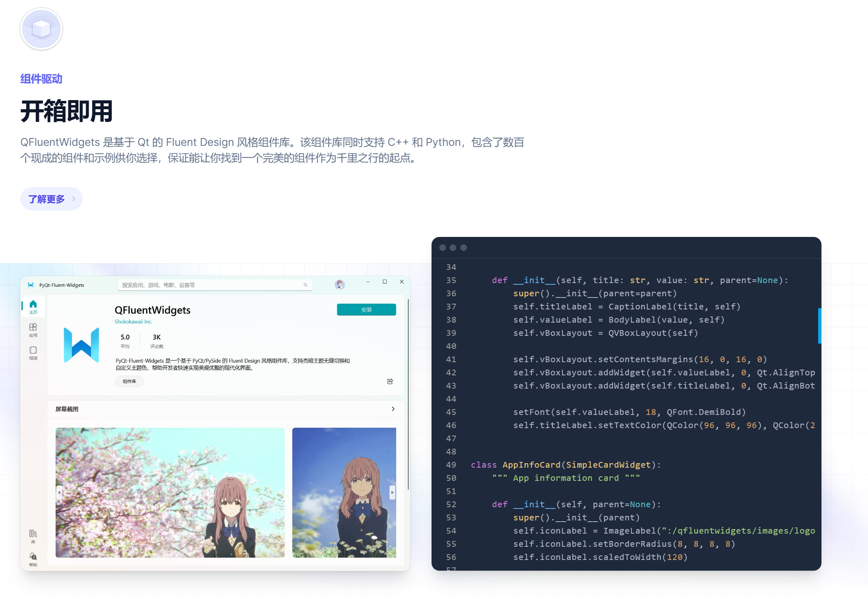Screen dimensions: 868x609
Task: Expand the 屏幕截图 section chevron
Action: (x=393, y=409)
